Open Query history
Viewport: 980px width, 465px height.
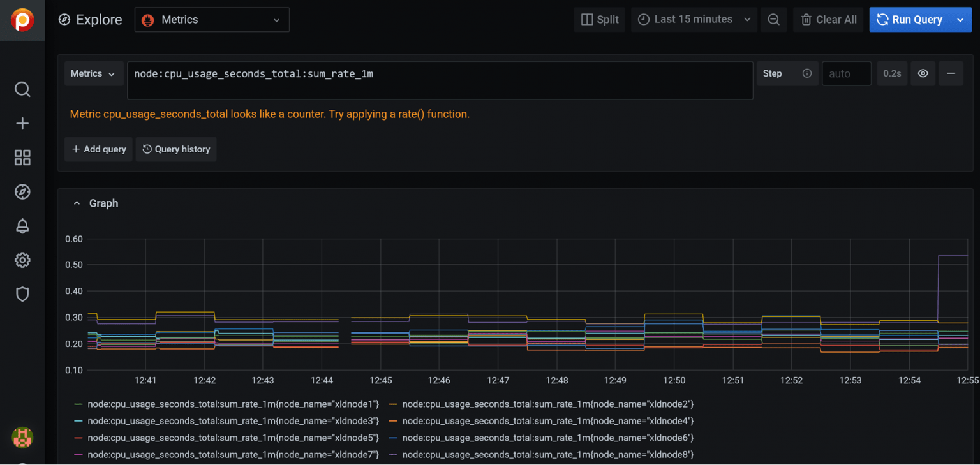[x=176, y=149]
